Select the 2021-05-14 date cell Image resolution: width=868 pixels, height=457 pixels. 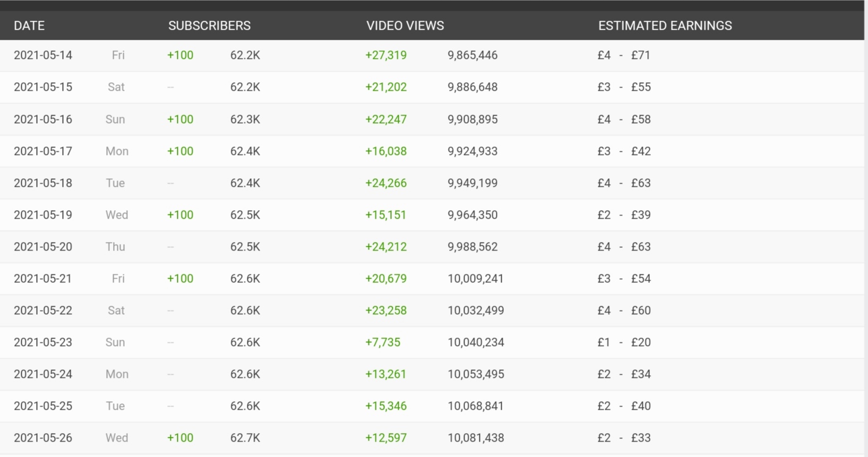pyautogui.click(x=43, y=55)
